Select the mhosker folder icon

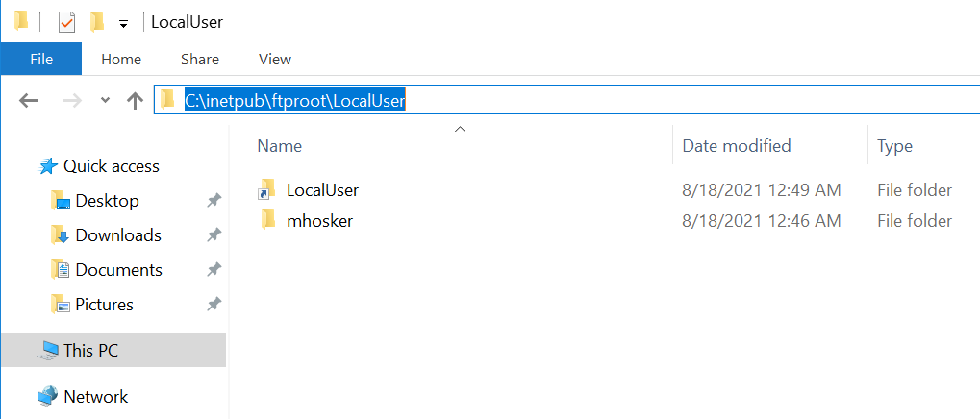pos(268,220)
